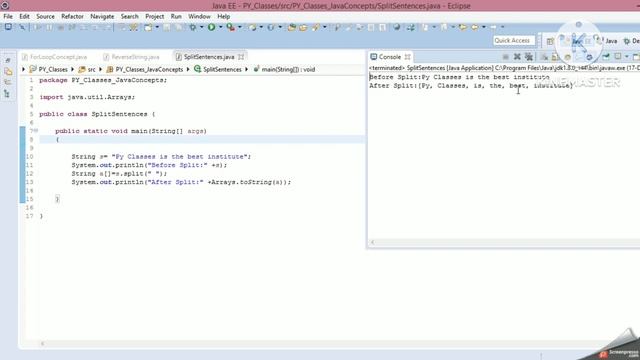The image size is (640, 360).
Task: Click the Open Task folder icon
Action: point(303,27)
